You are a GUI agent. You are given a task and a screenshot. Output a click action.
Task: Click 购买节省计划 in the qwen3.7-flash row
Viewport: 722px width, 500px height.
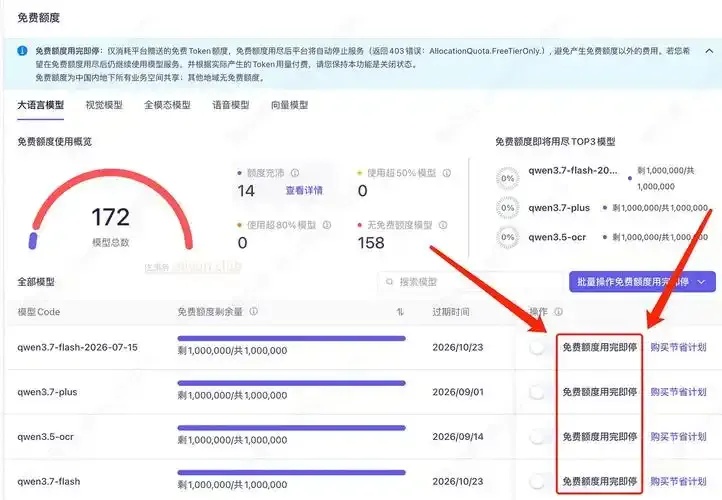pyautogui.click(x=678, y=482)
